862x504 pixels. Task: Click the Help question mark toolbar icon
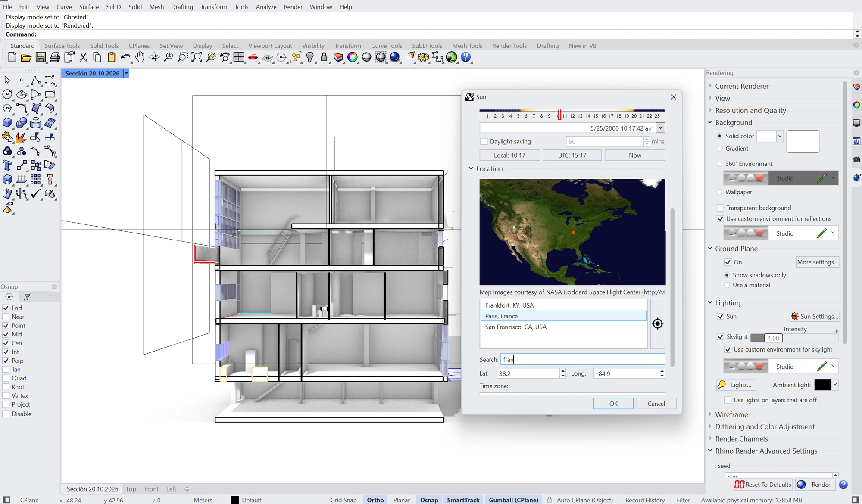point(466,57)
